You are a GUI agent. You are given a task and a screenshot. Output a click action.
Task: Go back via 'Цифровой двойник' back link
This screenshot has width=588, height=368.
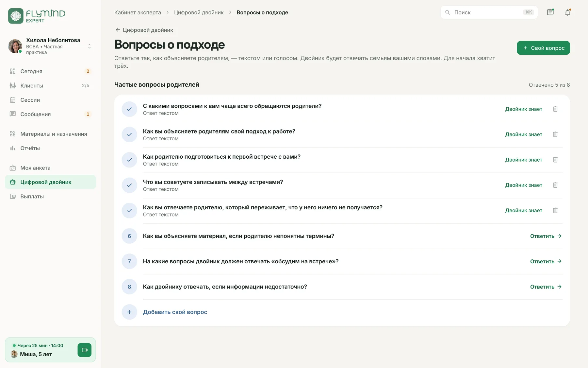tap(144, 30)
